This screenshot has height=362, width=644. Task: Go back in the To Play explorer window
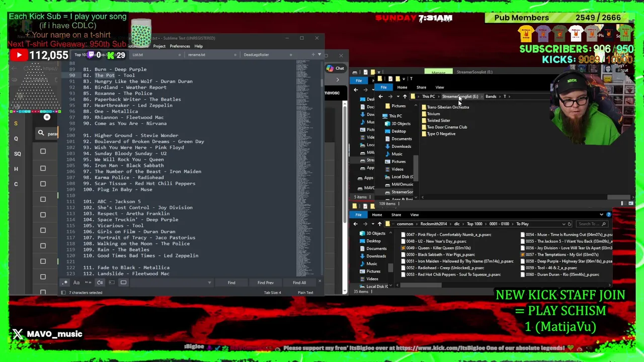[x=356, y=224]
